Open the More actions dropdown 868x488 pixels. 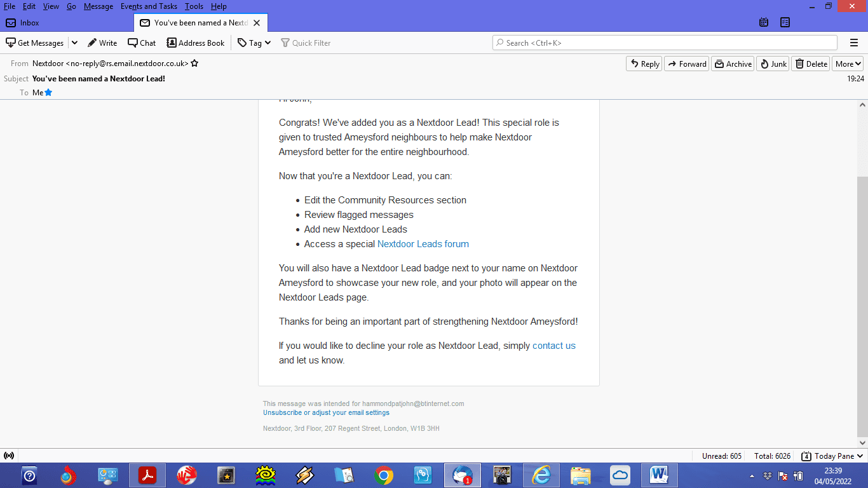point(848,64)
